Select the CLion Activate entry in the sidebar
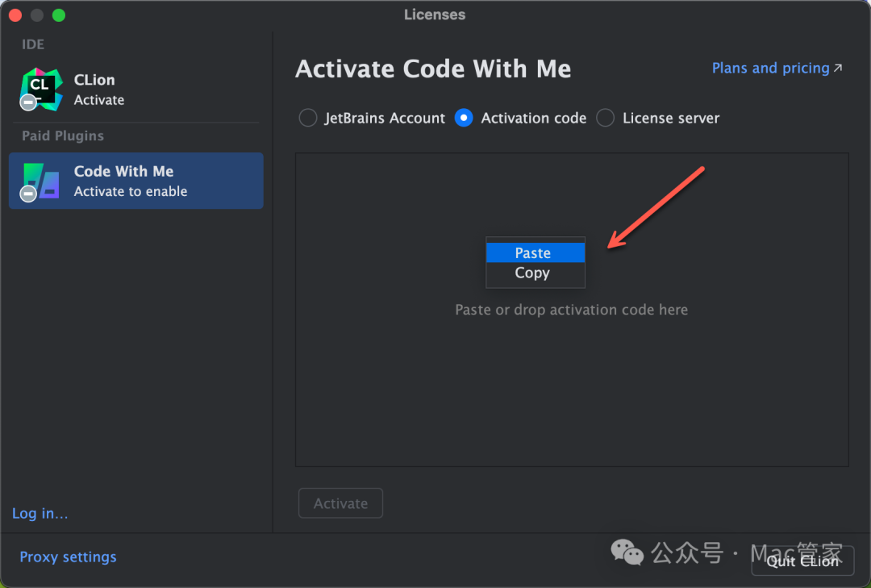 coord(136,90)
